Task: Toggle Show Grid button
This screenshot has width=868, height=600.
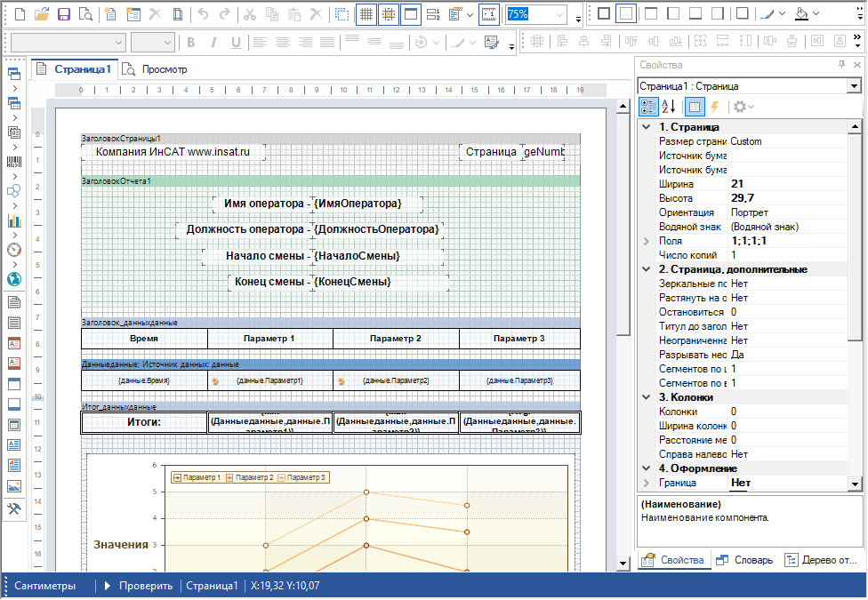Action: coord(366,14)
